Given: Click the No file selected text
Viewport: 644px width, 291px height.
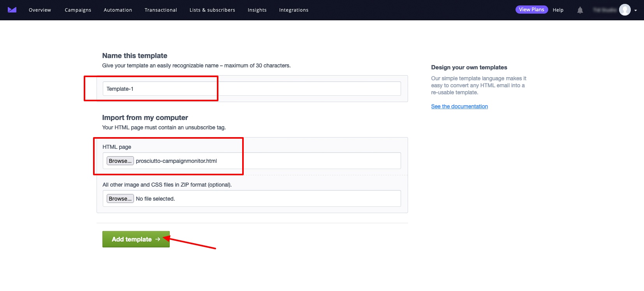Looking at the screenshot, I should coord(155,199).
